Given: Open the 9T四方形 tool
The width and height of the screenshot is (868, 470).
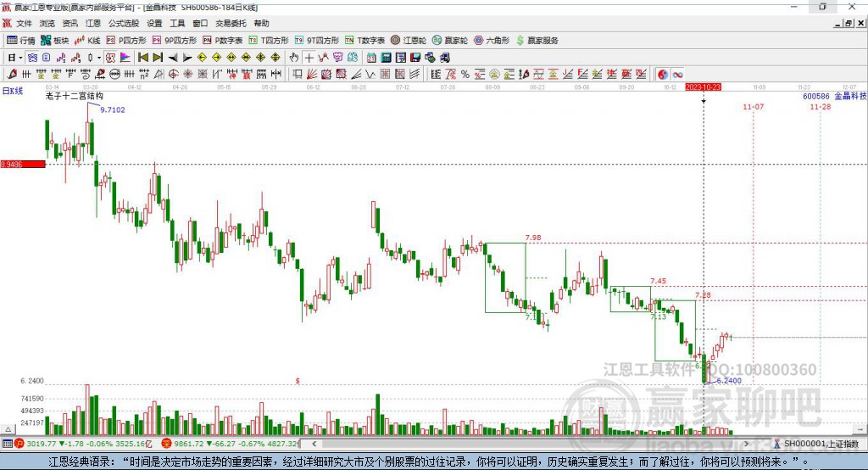Looking at the screenshot, I should coord(317,41).
